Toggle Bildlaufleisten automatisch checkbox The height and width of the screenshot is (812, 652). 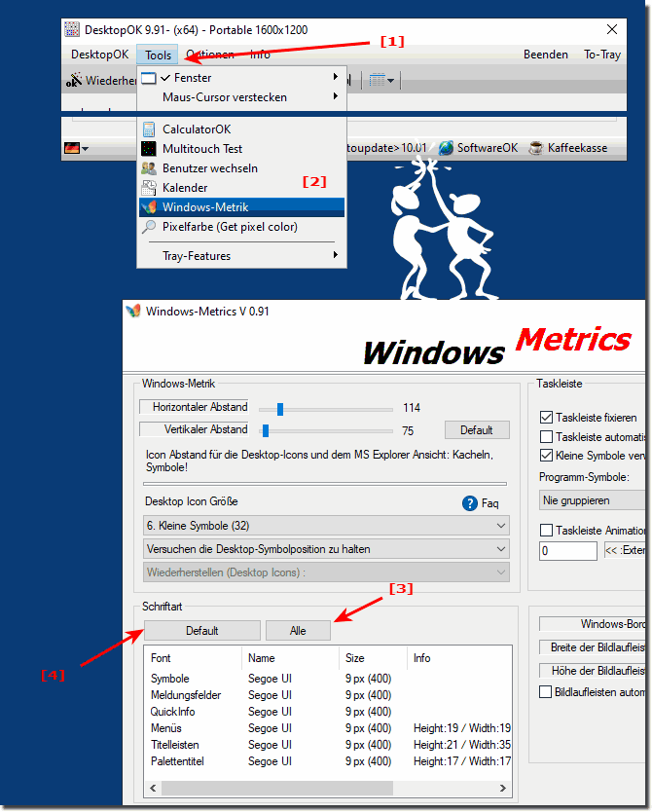tap(545, 692)
